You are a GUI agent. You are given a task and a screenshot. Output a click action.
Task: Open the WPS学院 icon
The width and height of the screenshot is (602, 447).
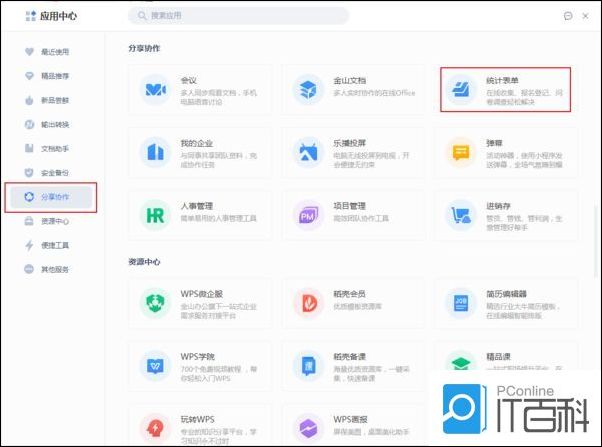(x=155, y=366)
